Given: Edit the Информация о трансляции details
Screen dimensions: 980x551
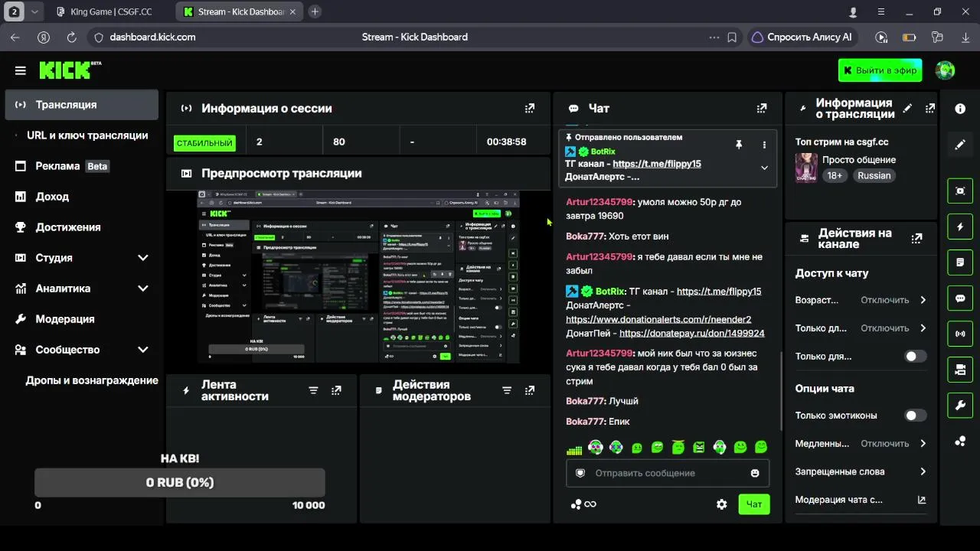Looking at the screenshot, I should click(907, 109).
